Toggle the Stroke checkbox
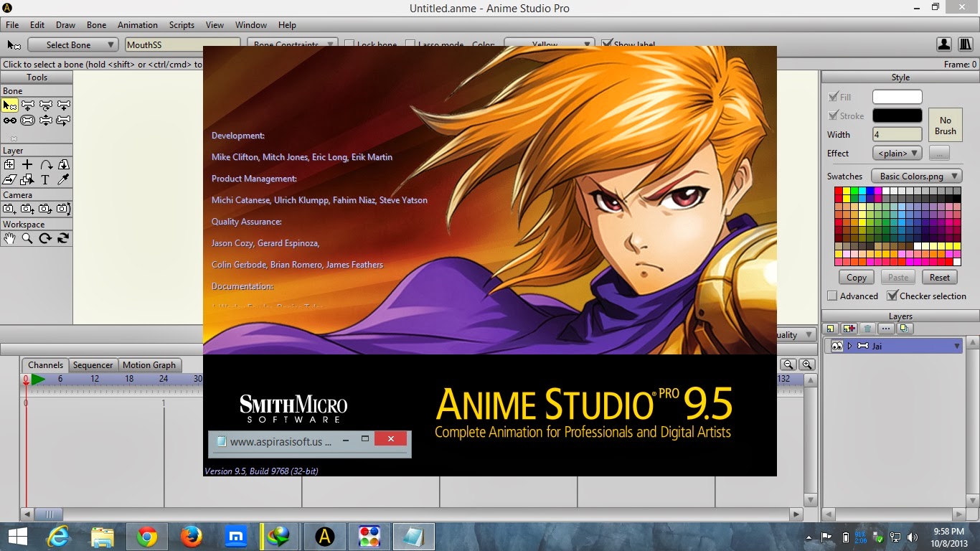The width and height of the screenshot is (980, 551). click(x=833, y=116)
